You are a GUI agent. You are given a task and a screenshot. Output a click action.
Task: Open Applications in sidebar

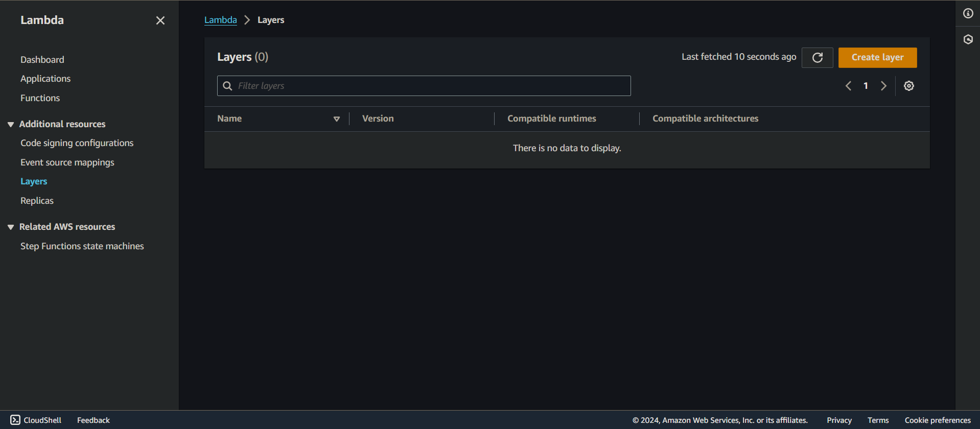click(x=45, y=79)
